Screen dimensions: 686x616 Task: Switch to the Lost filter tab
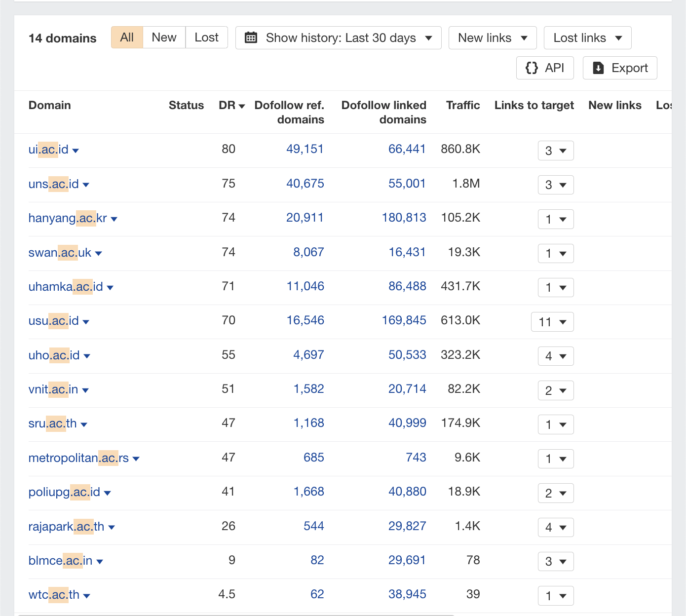pyautogui.click(x=206, y=37)
